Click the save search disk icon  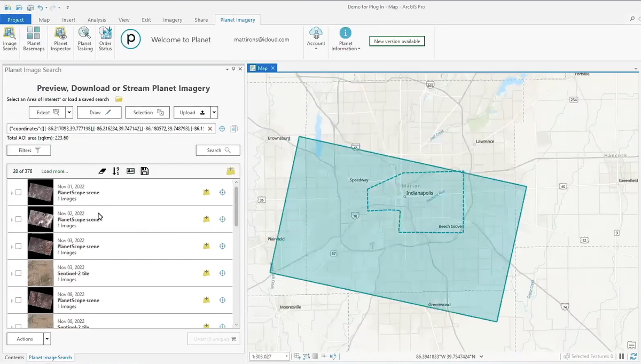[x=144, y=171]
